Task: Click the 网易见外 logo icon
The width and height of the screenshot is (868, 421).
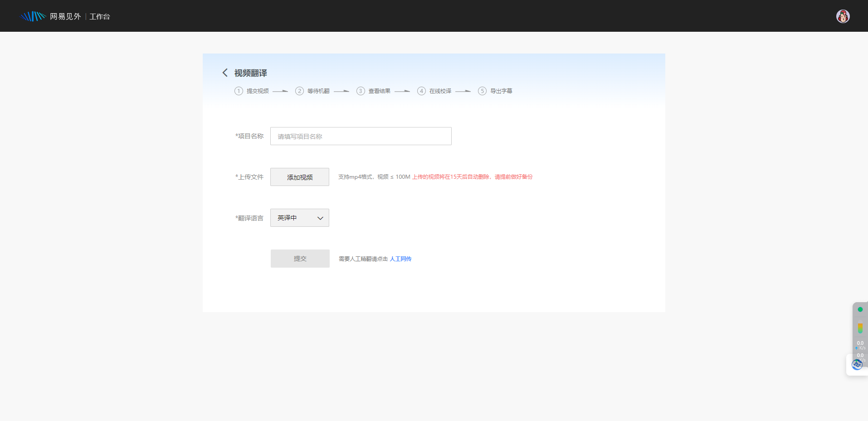Action: 32,16
